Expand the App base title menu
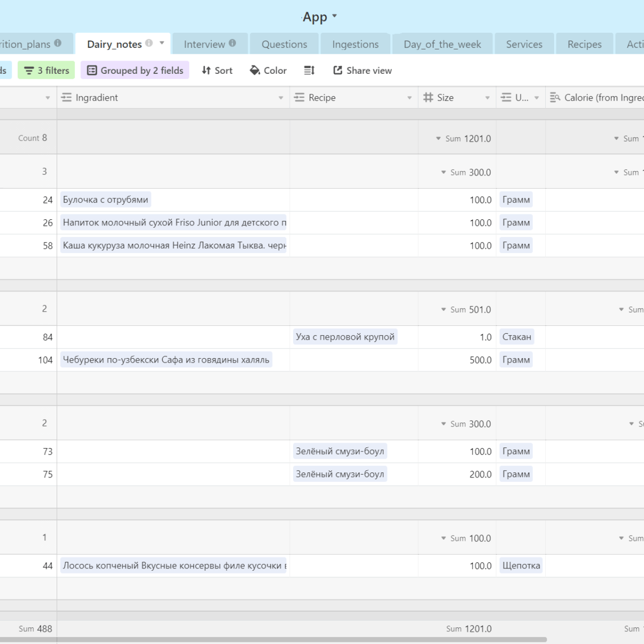 point(334,16)
